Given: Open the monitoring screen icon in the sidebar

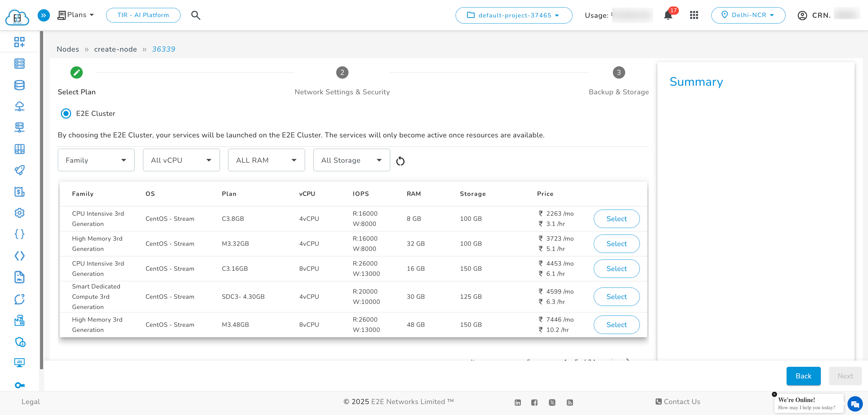Looking at the screenshot, I should (19, 363).
